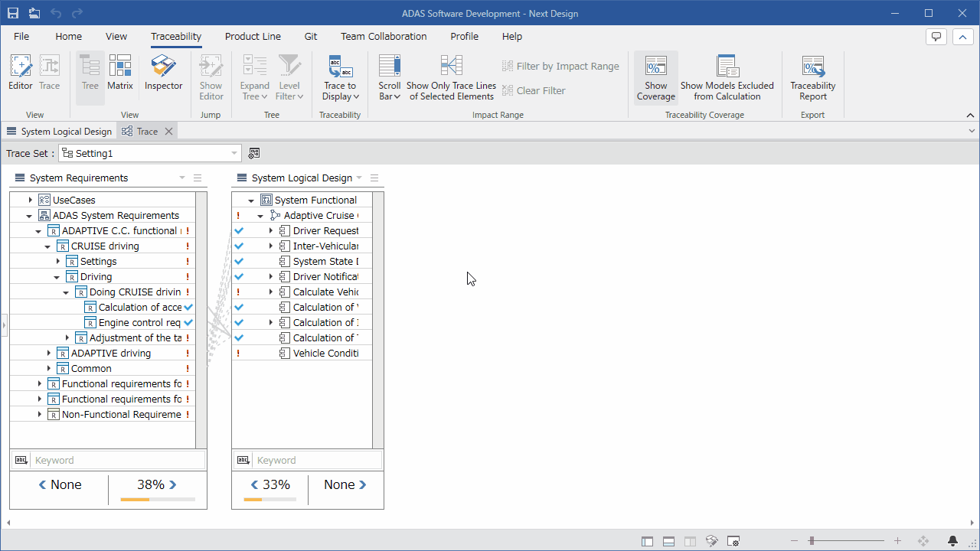The width and height of the screenshot is (980, 551).
Task: Click the left sub-panel layout icon in status bar
Action: pos(647,541)
